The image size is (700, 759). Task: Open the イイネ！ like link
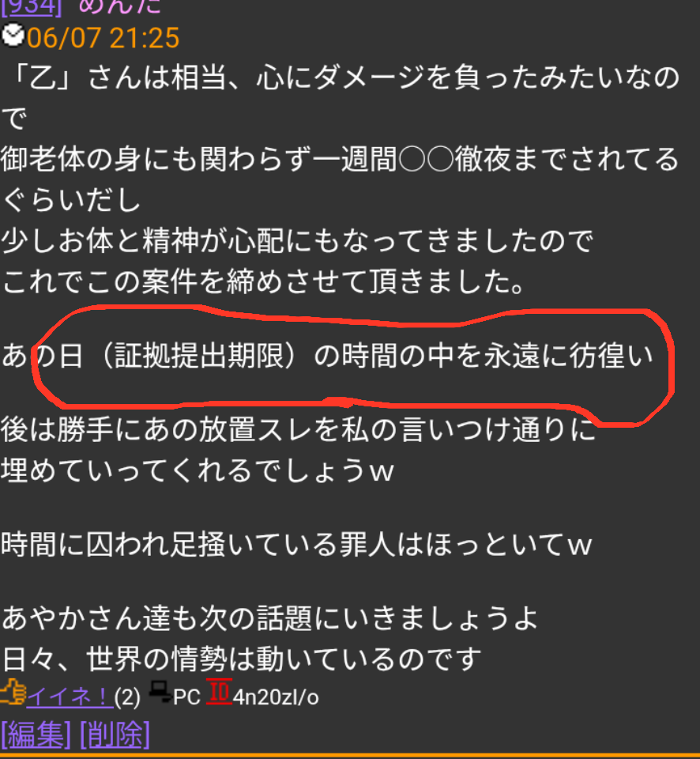[70, 697]
